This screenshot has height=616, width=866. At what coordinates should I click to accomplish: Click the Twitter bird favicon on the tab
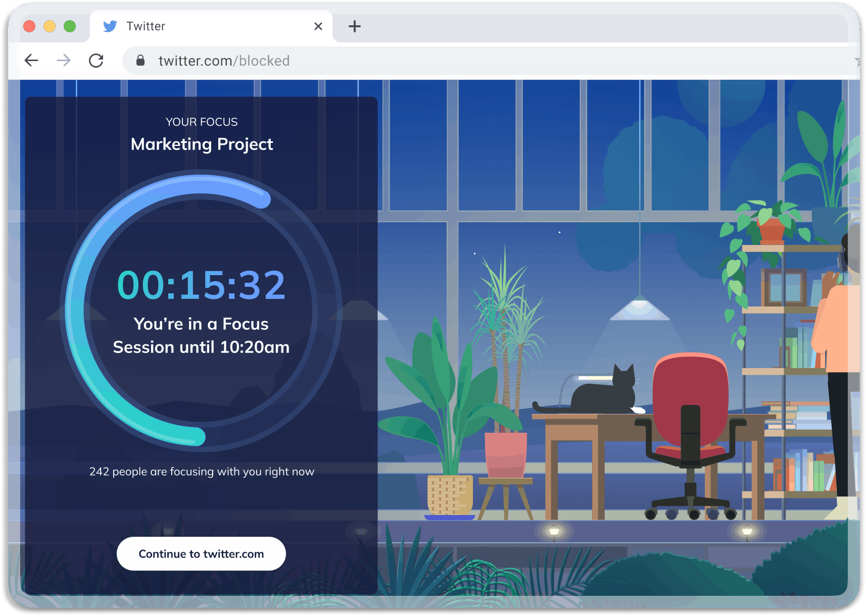(x=110, y=26)
